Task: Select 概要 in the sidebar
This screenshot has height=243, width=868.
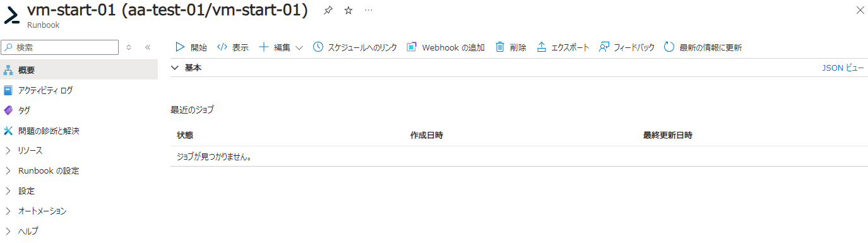Action: click(x=79, y=70)
